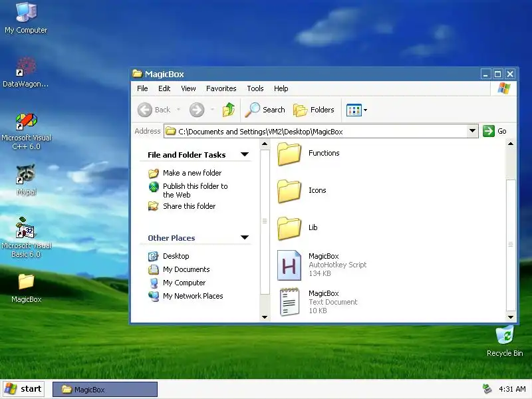This screenshot has width=532, height=399.
Task: Click the task pane scrollbar up arrow
Action: [x=265, y=144]
